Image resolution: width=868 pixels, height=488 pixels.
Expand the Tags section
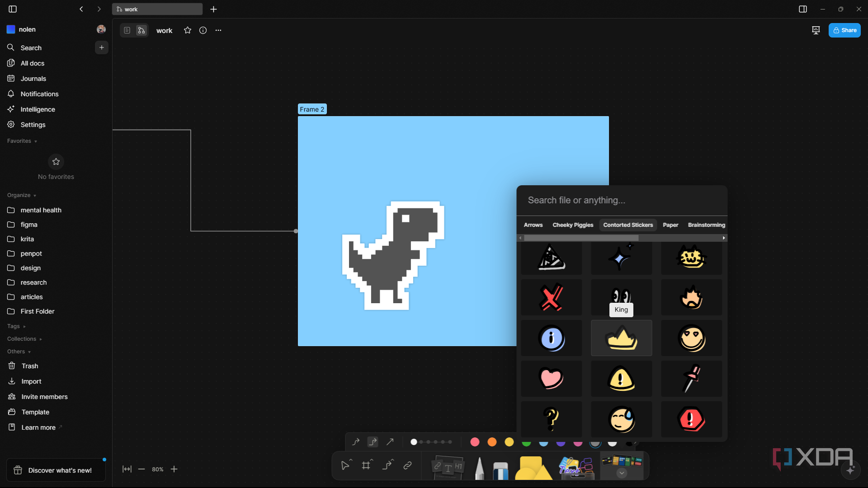tap(17, 326)
